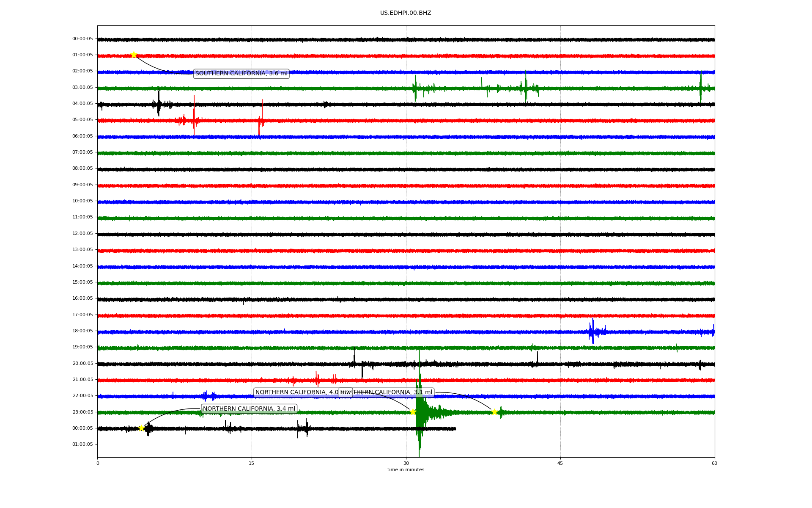Click the Northern California 3.4 star marker

coord(141,428)
